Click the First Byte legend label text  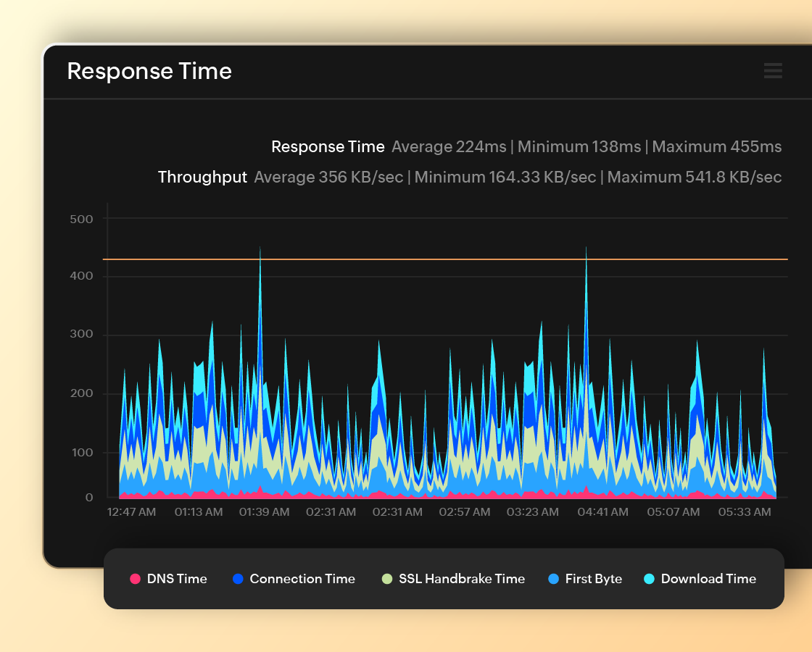pos(593,579)
